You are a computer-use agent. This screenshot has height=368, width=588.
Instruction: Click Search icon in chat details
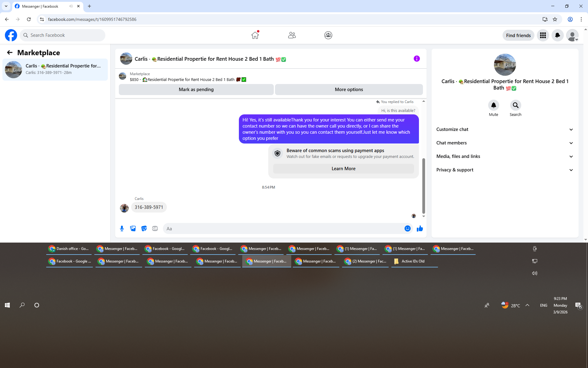pos(515,105)
